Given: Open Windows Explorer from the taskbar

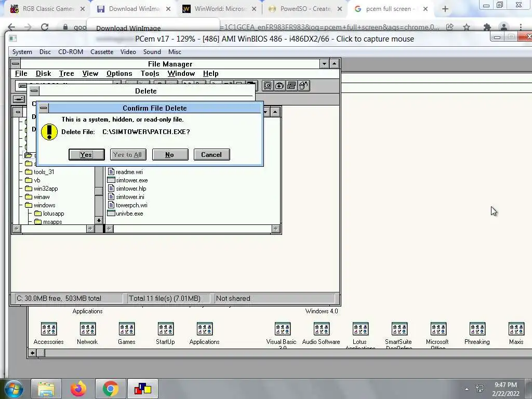Looking at the screenshot, I should tap(46, 389).
